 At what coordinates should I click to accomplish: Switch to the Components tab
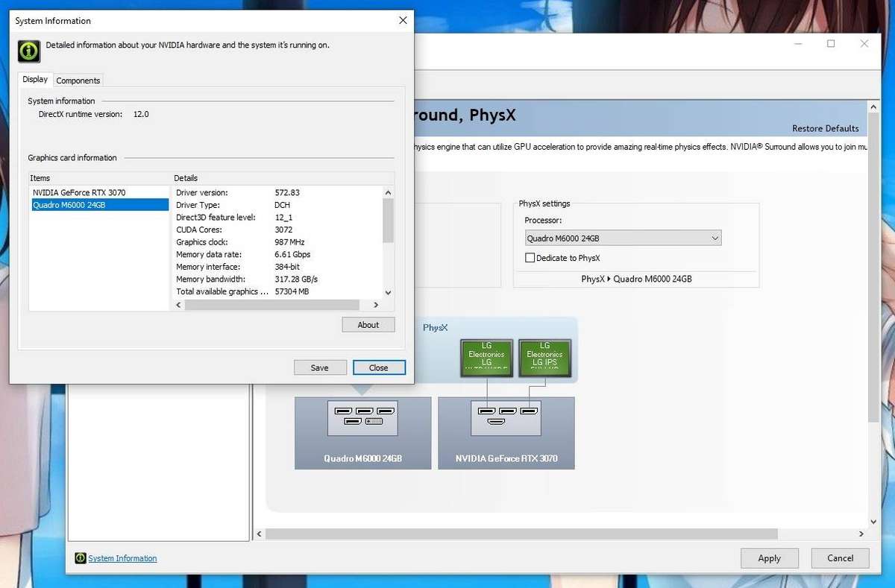78,80
